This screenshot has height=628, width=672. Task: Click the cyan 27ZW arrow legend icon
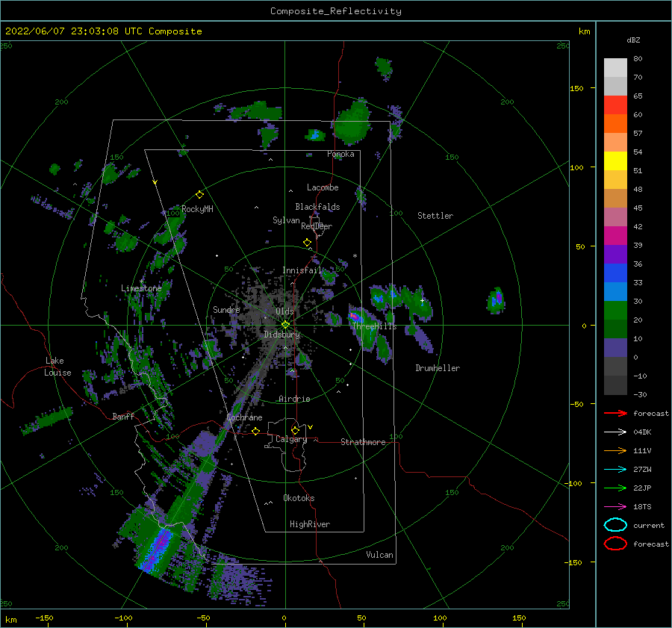point(615,470)
